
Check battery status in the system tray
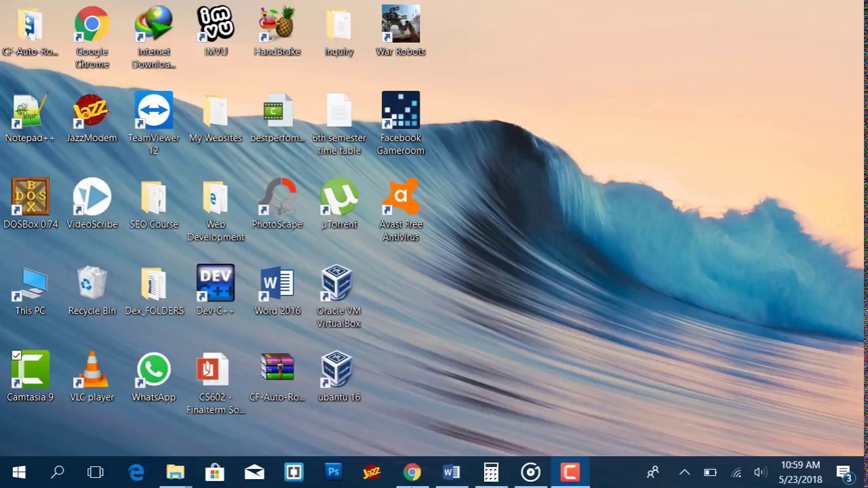click(x=710, y=472)
